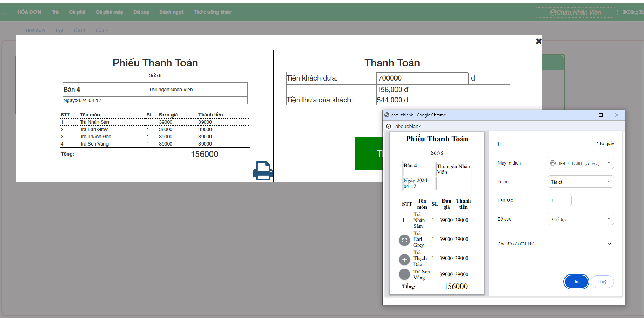Switch to the Lầu 1 tab
This screenshot has height=318, width=644.
pyautogui.click(x=80, y=30)
